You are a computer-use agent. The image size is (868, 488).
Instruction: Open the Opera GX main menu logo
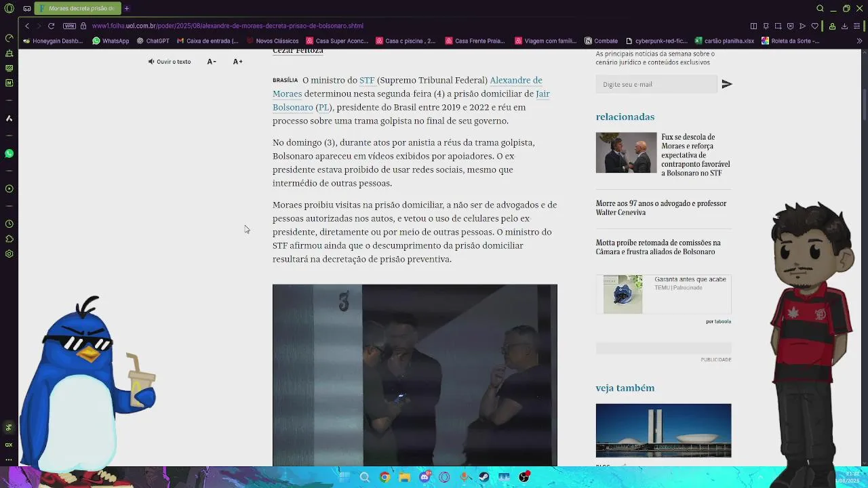[x=9, y=8]
